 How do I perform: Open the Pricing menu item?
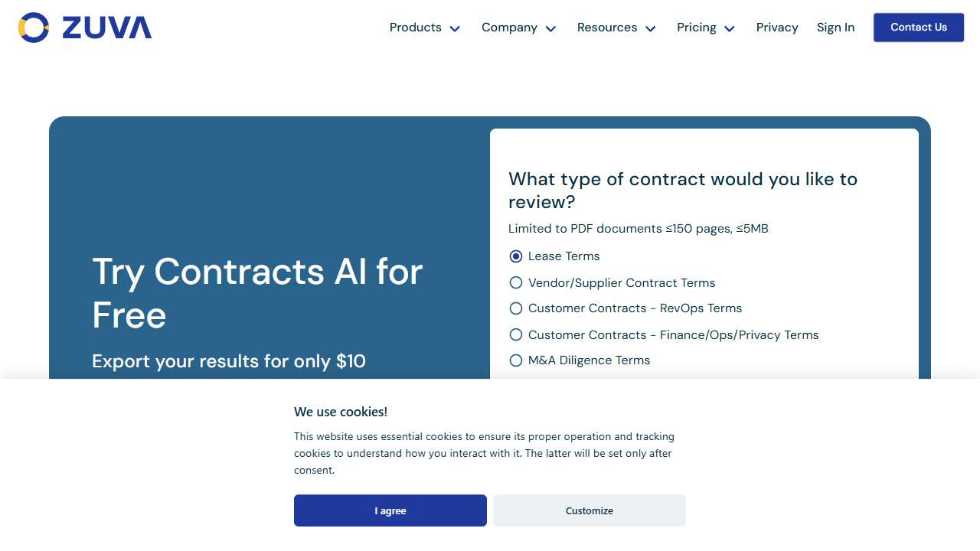click(x=696, y=28)
